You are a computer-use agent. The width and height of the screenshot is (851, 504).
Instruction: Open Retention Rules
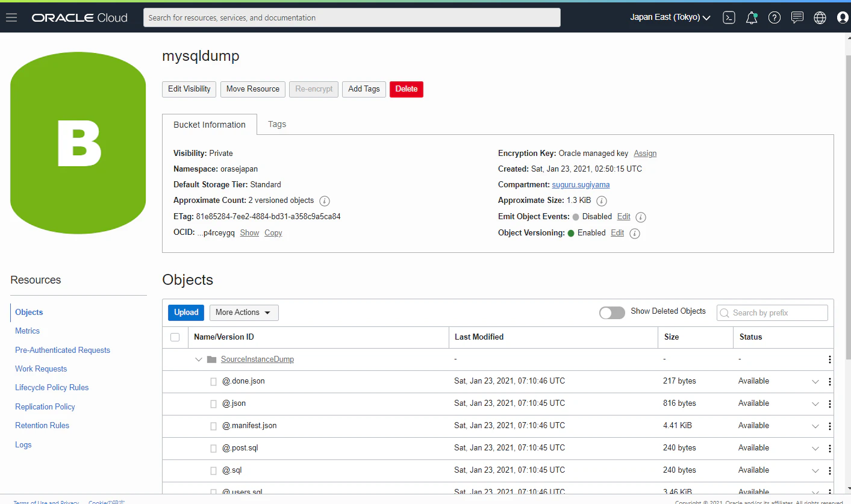click(x=42, y=426)
